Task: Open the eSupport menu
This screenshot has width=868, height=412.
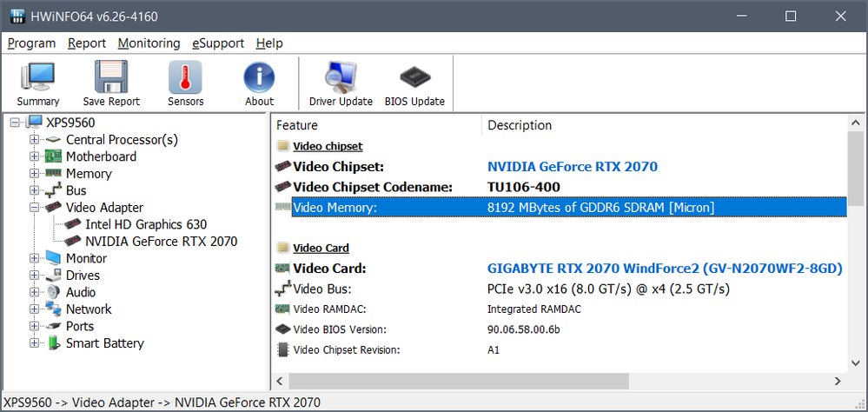Action: [x=218, y=43]
